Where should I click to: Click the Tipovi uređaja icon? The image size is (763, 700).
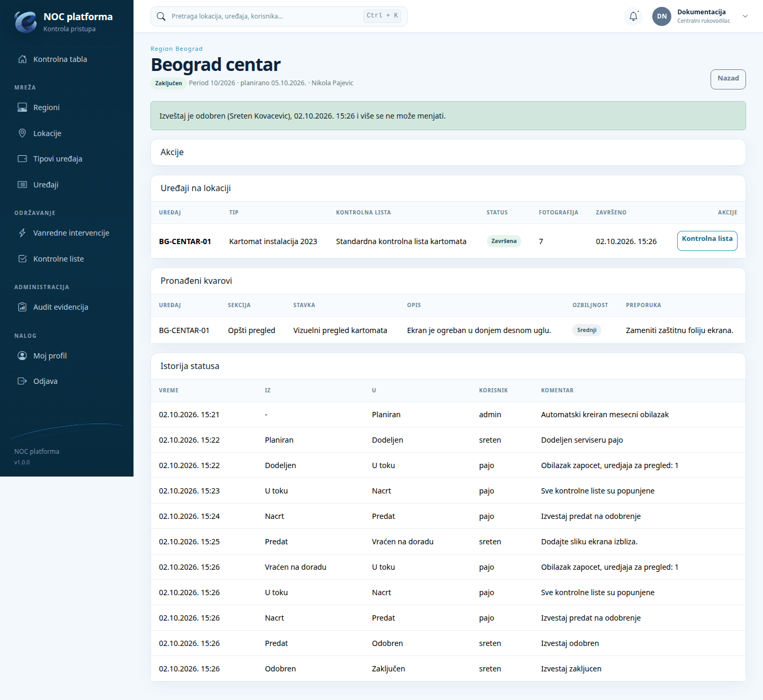click(x=22, y=159)
